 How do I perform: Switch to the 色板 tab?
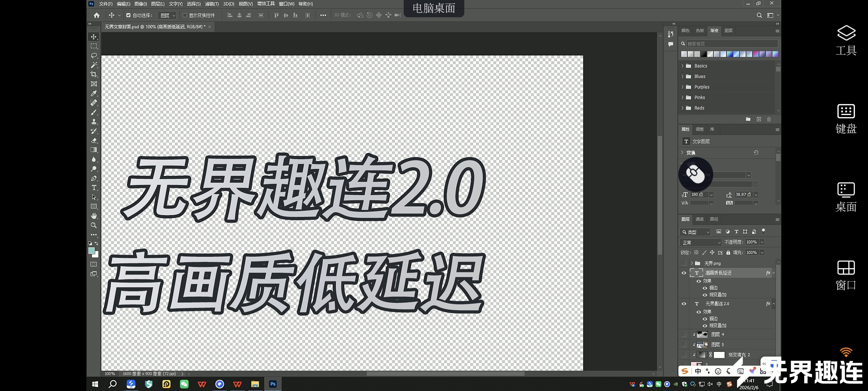[700, 31]
